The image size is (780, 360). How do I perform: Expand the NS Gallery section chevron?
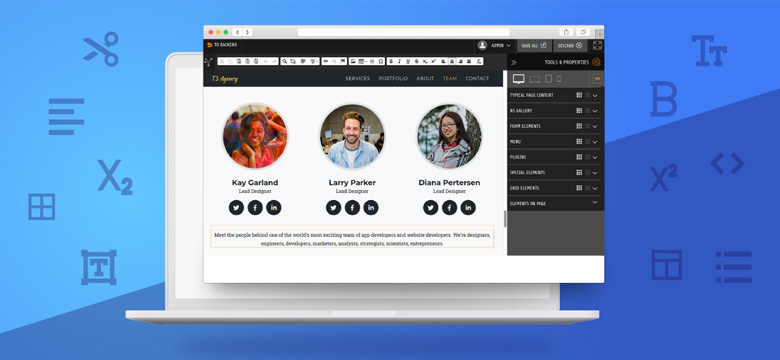click(x=595, y=111)
